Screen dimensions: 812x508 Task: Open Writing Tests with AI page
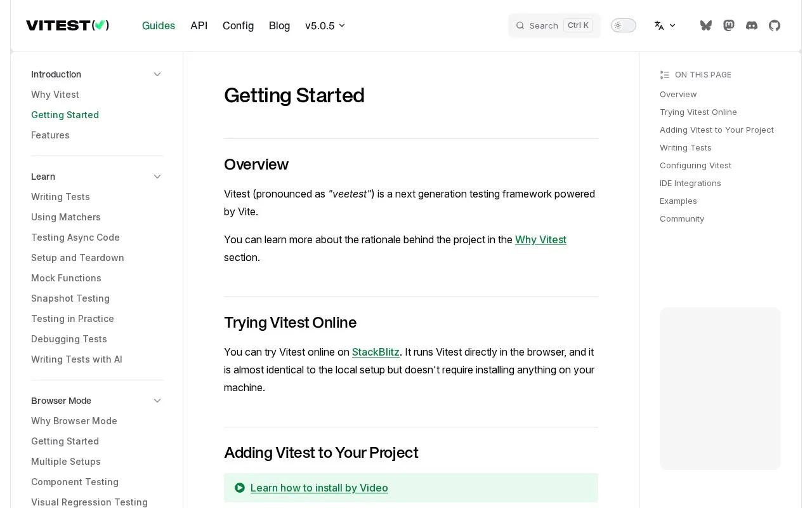(77, 359)
